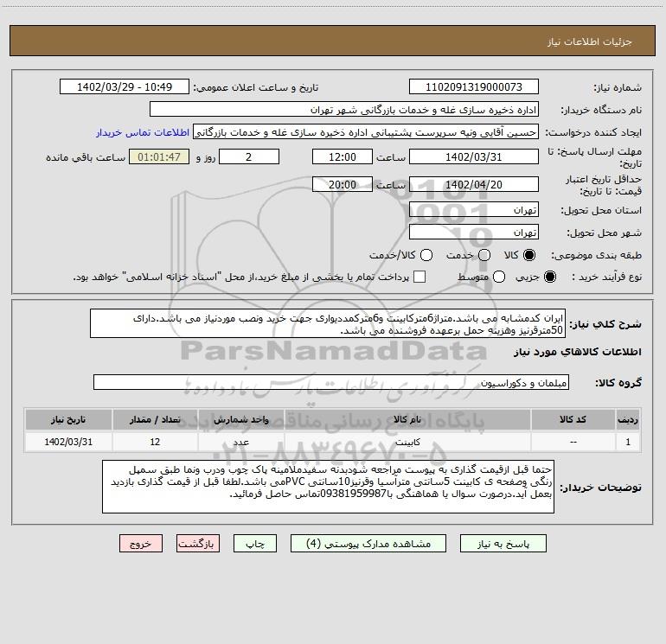This screenshot has height=644, width=666.
Task: Click نام کالا column header
Action: (407, 419)
